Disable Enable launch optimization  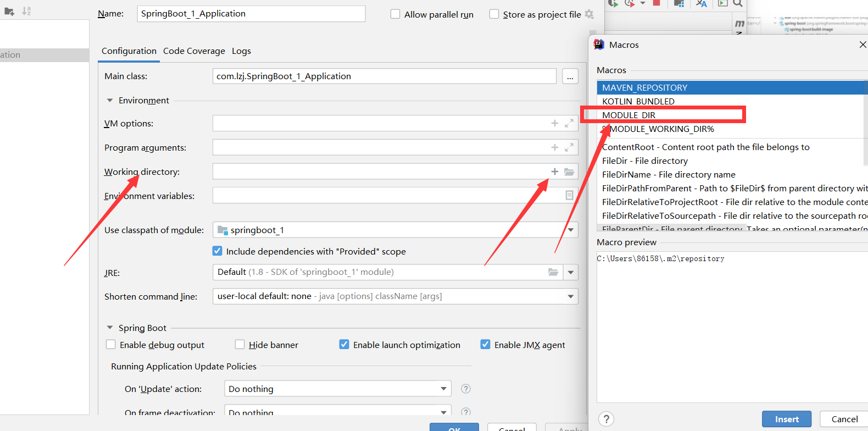[x=344, y=345]
